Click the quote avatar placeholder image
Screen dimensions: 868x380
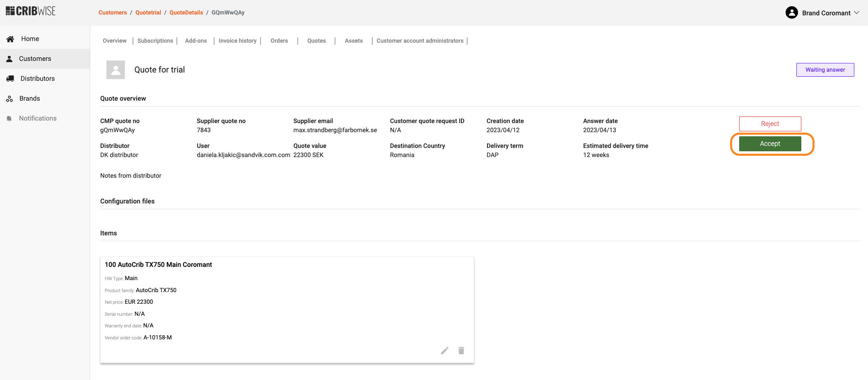coord(116,70)
